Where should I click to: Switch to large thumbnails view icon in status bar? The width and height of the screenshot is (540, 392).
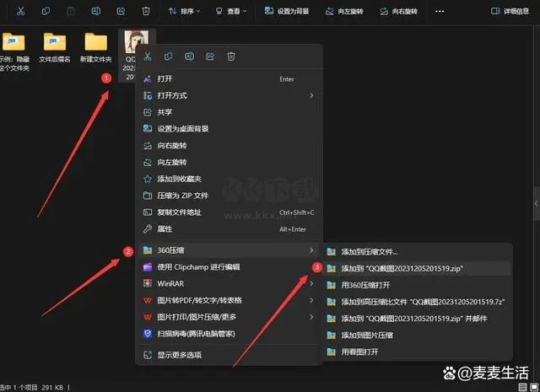[x=534, y=387]
